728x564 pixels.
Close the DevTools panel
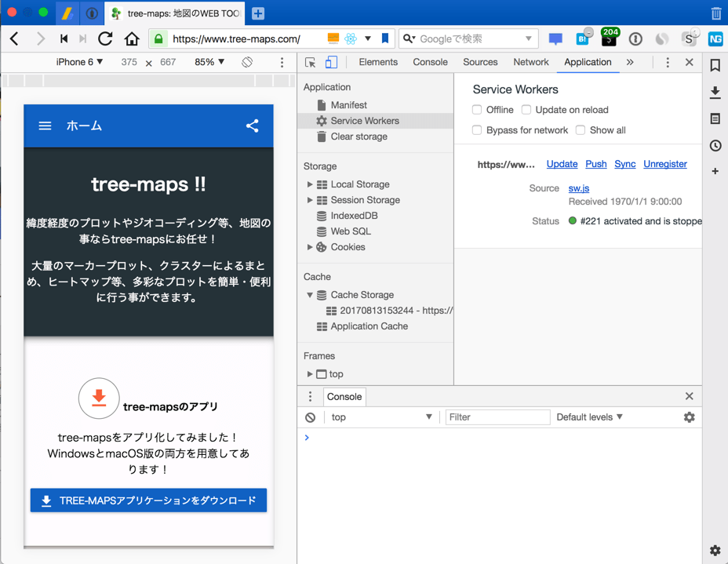(690, 62)
